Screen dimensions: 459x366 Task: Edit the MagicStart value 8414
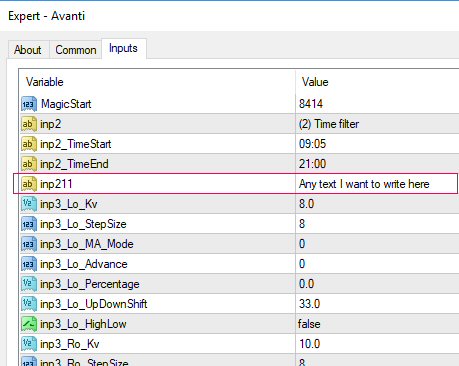tap(311, 104)
